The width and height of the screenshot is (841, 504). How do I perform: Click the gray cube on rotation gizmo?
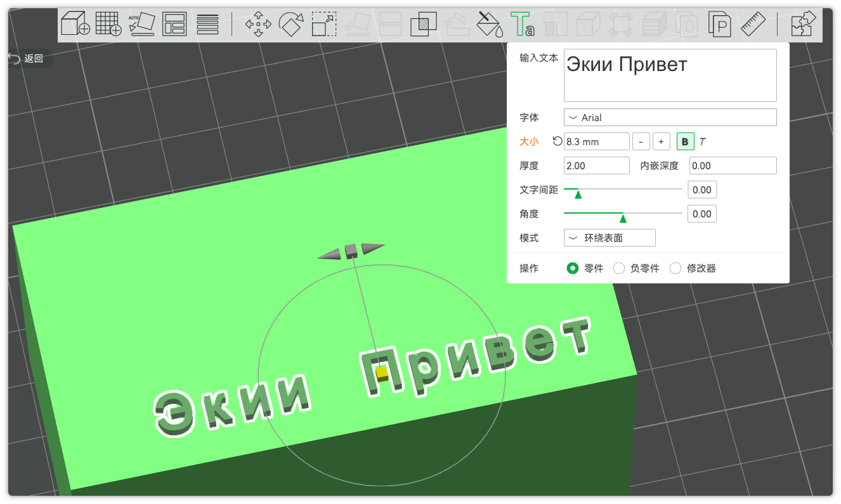[351, 251]
